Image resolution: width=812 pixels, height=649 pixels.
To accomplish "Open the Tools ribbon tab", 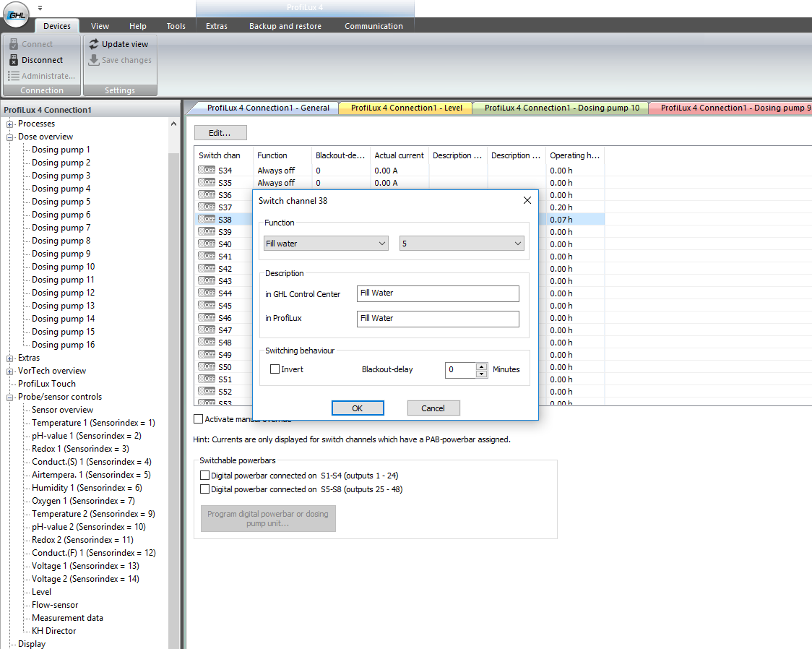I will click(176, 26).
